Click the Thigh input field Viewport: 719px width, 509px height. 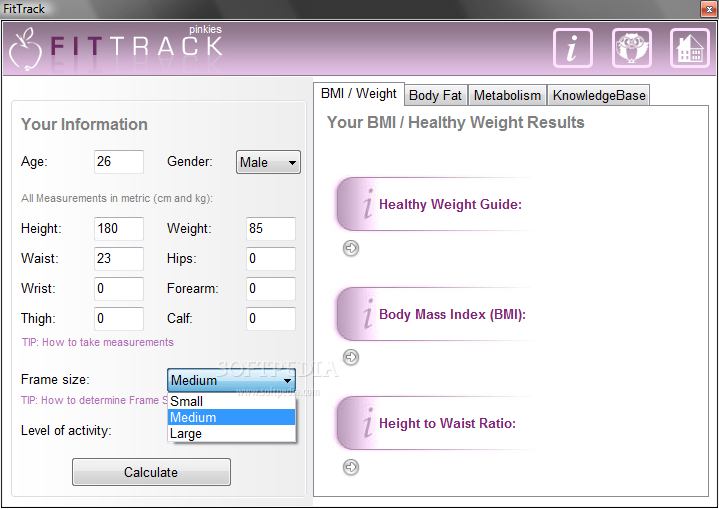click(x=119, y=319)
